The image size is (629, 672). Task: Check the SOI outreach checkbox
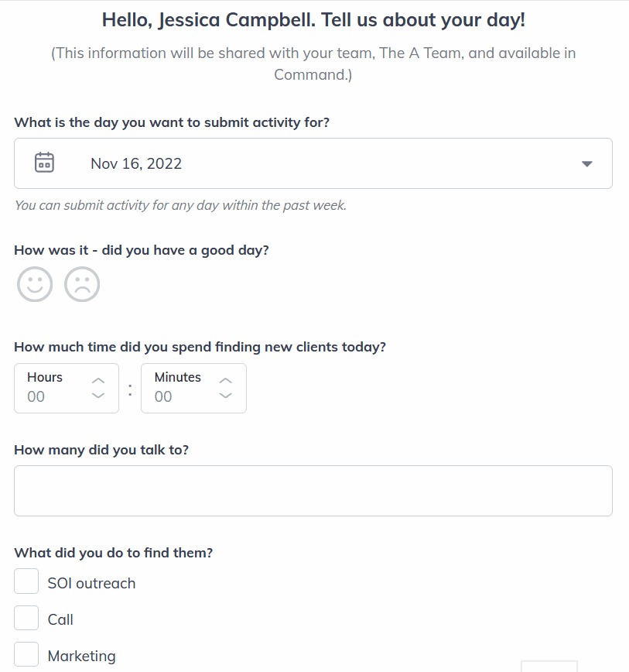26,581
